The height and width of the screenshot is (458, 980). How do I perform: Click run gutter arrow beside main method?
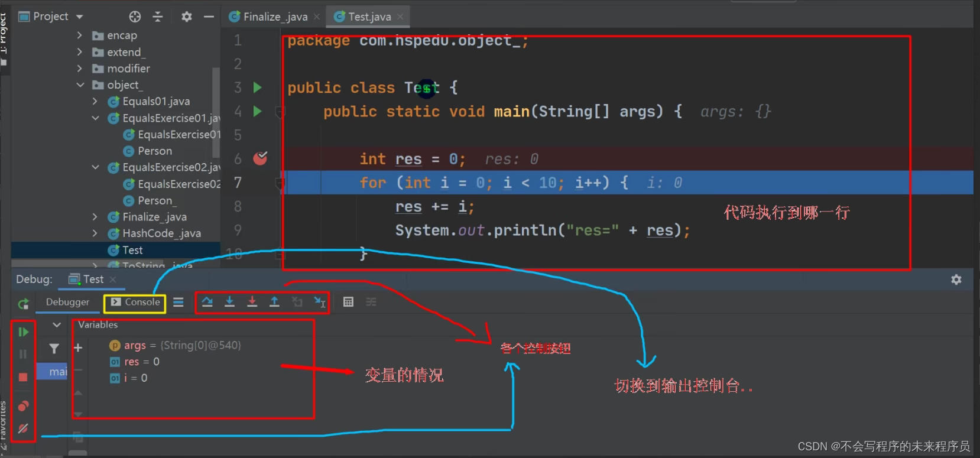pos(257,111)
